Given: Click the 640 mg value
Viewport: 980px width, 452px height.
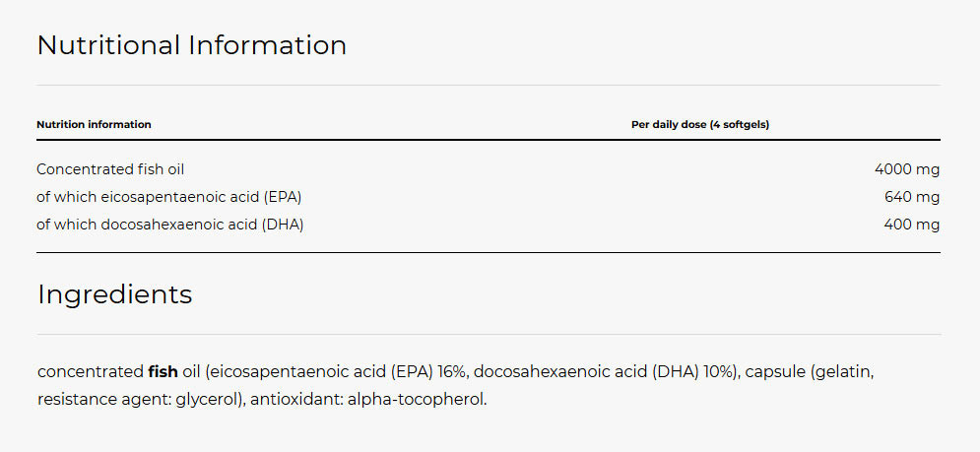Looking at the screenshot, I should click(x=912, y=198).
